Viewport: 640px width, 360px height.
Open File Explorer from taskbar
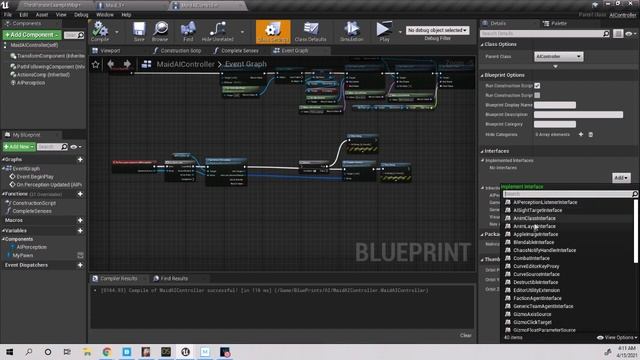87,352
